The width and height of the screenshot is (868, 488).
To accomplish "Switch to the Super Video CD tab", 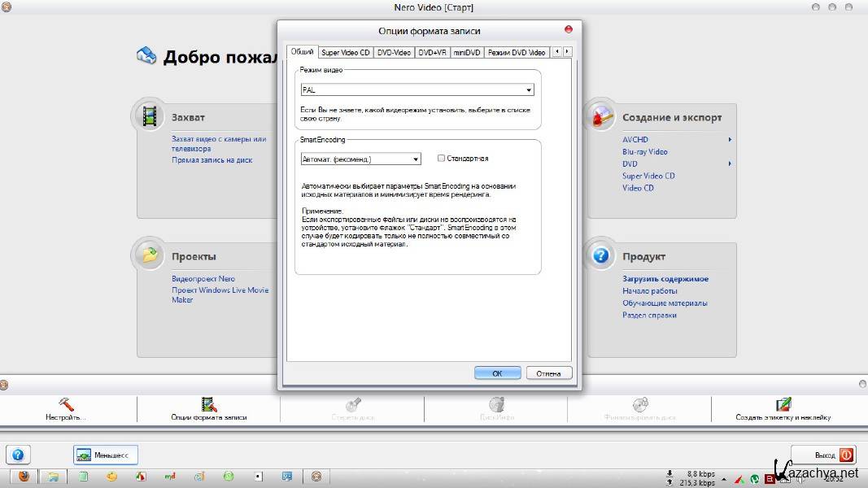I will 345,53.
